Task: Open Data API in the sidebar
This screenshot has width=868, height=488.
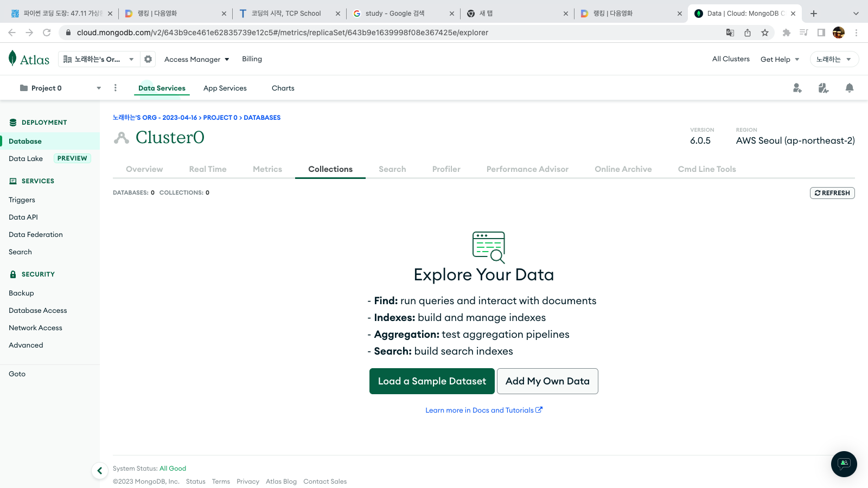Action: (x=23, y=217)
